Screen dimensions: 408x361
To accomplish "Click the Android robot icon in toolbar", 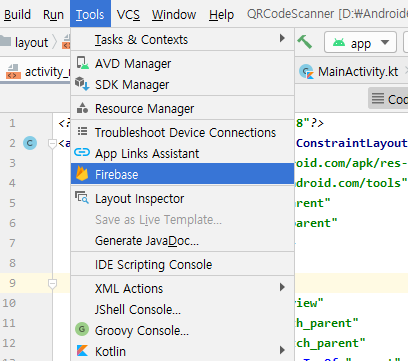I will click(339, 42).
